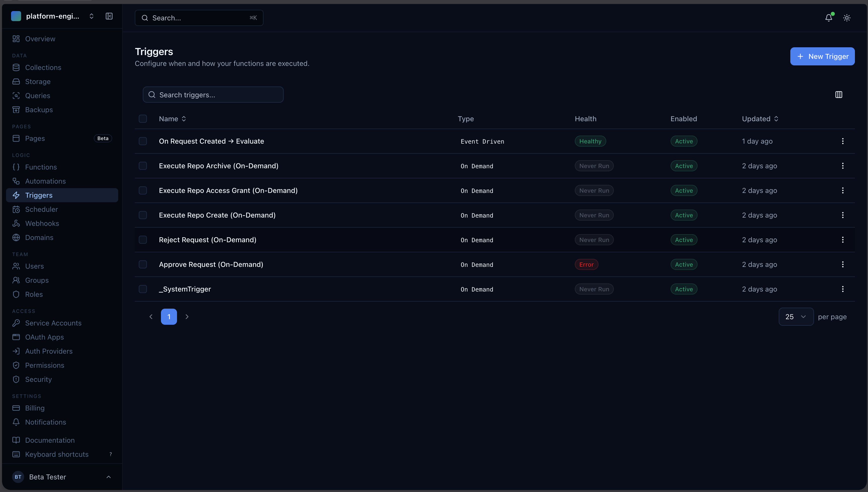Navigate to Groups section
868x492 pixels.
(62, 280)
